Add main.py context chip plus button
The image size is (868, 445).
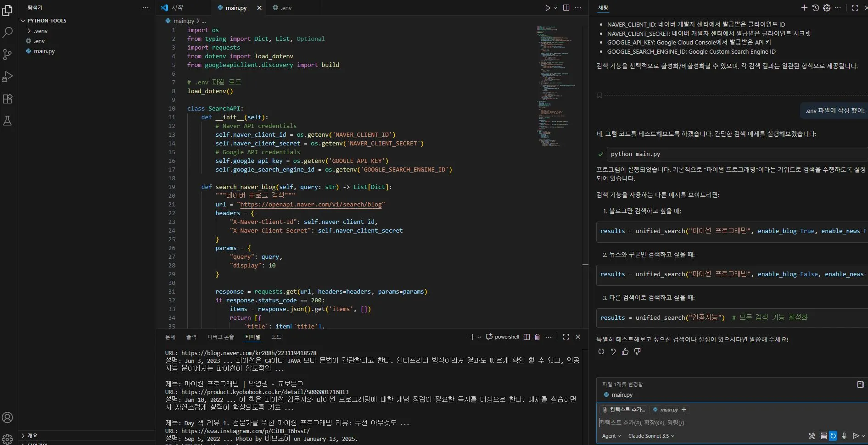(684, 410)
